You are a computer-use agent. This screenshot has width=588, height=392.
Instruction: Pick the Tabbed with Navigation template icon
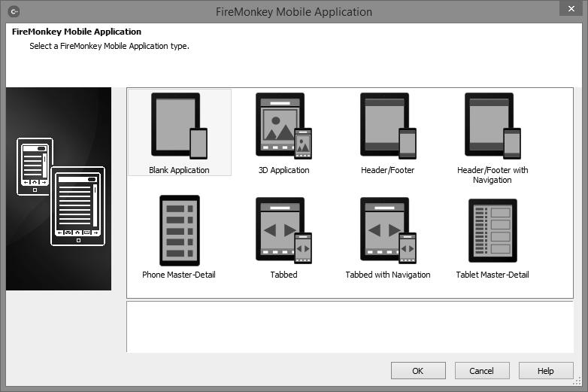(x=388, y=230)
